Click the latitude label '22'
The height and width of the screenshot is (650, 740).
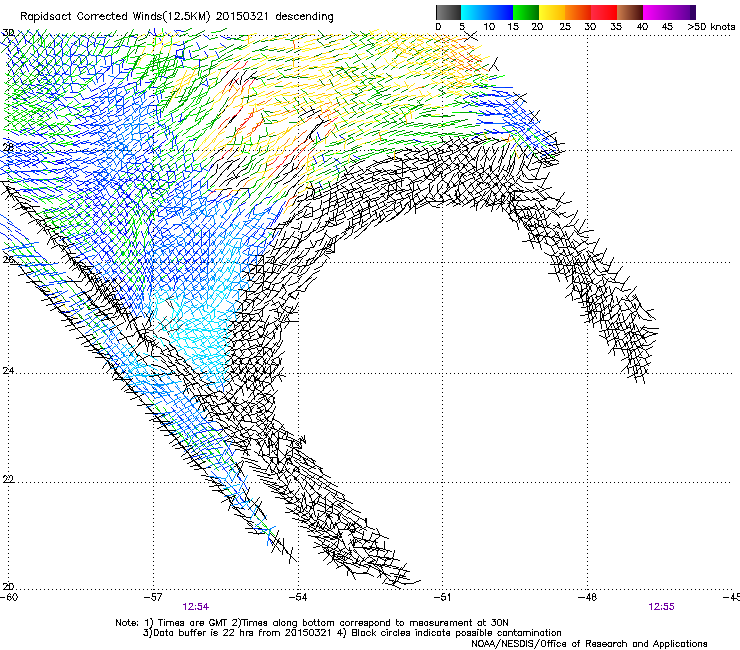pyautogui.click(x=8, y=479)
